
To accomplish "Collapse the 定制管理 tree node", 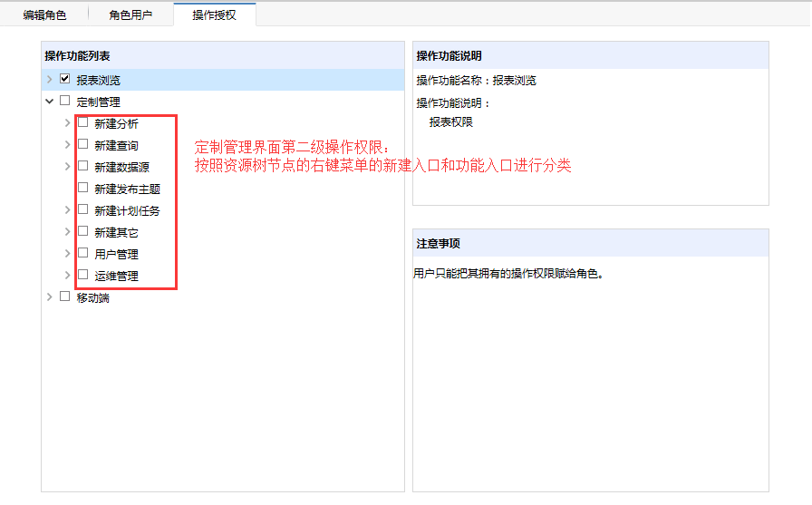I will click(x=50, y=101).
